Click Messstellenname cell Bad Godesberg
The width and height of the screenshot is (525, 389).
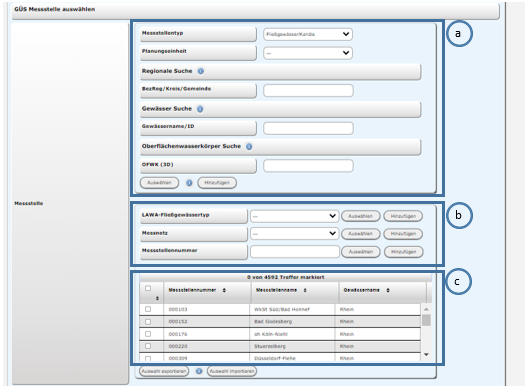click(292, 322)
